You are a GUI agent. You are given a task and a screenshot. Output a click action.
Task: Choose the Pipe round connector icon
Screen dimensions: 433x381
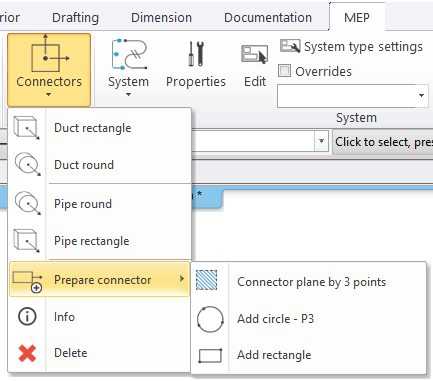28,203
